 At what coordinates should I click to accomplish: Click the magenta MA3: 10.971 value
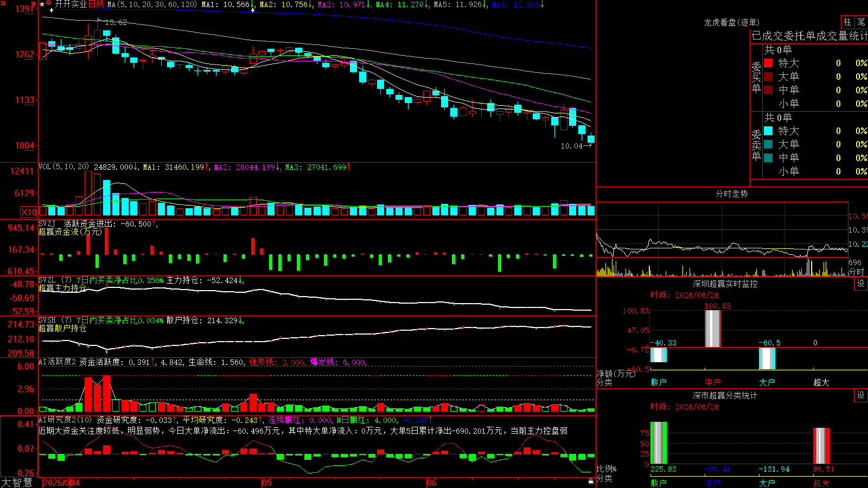coord(343,5)
